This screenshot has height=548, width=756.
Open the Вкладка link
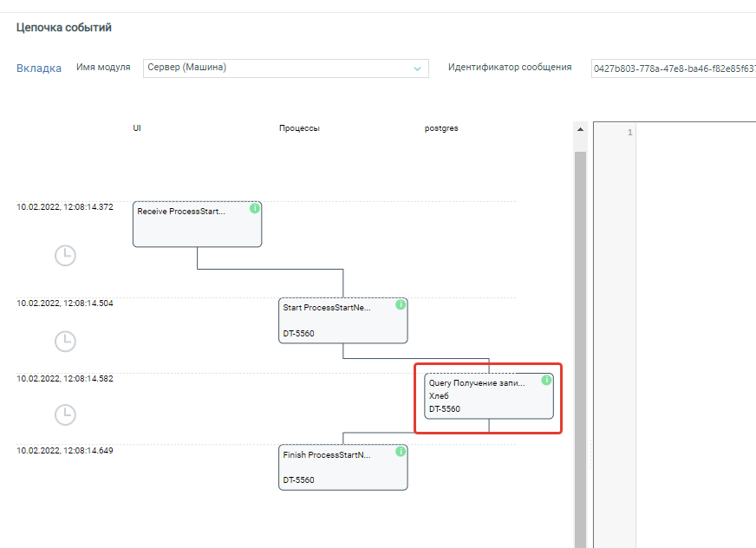click(x=39, y=68)
